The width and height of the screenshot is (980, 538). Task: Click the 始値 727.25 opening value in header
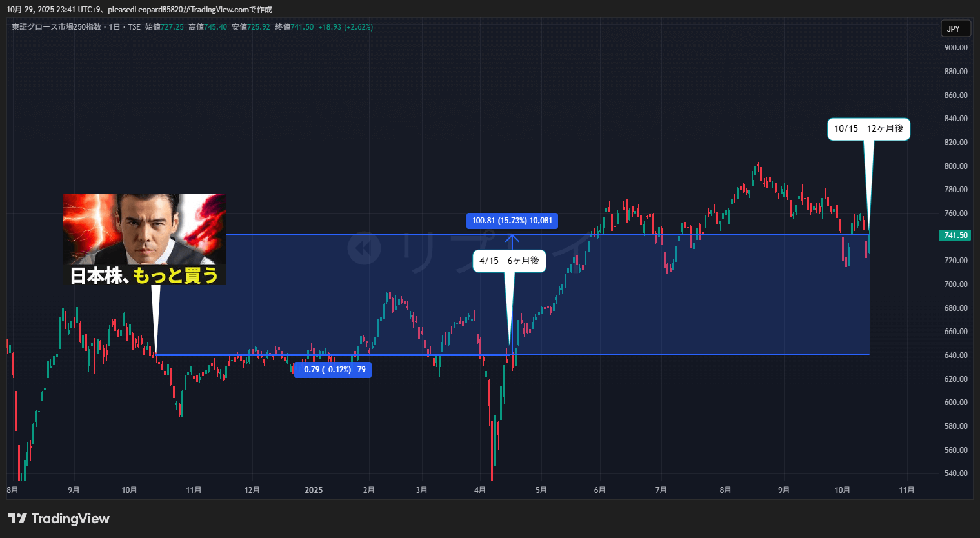[165, 27]
